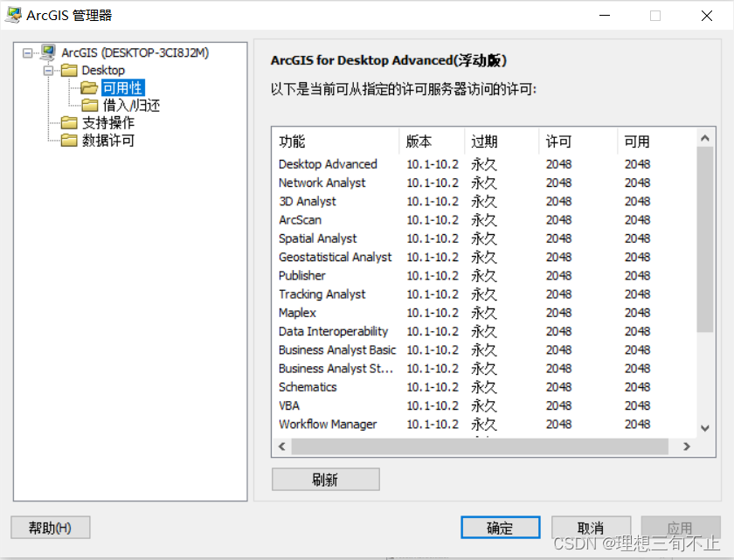Select the Desktop tree label
This screenshot has width=734, height=560.
coord(103,70)
